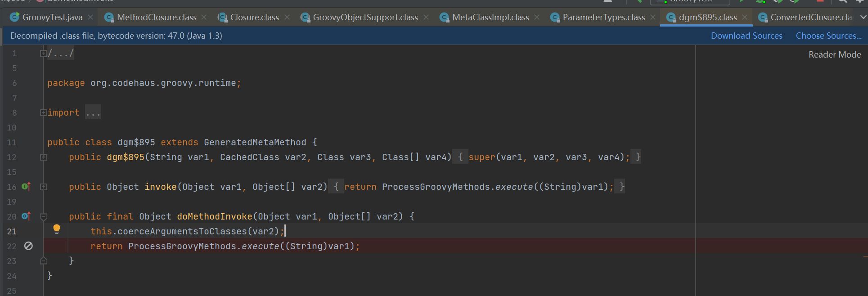Toggle Reader Mode
868x296 pixels.
pos(835,54)
